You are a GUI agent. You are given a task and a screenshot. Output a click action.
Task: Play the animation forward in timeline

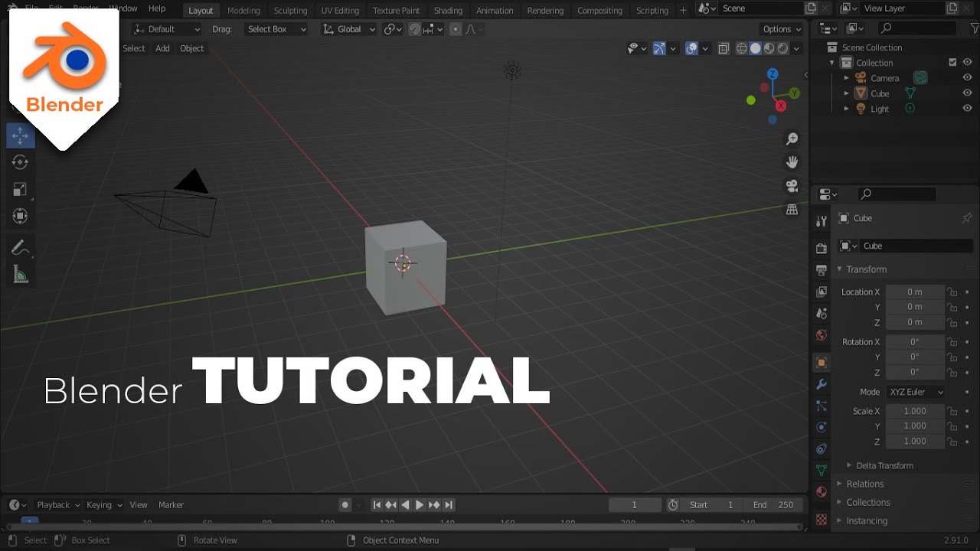[x=420, y=505]
